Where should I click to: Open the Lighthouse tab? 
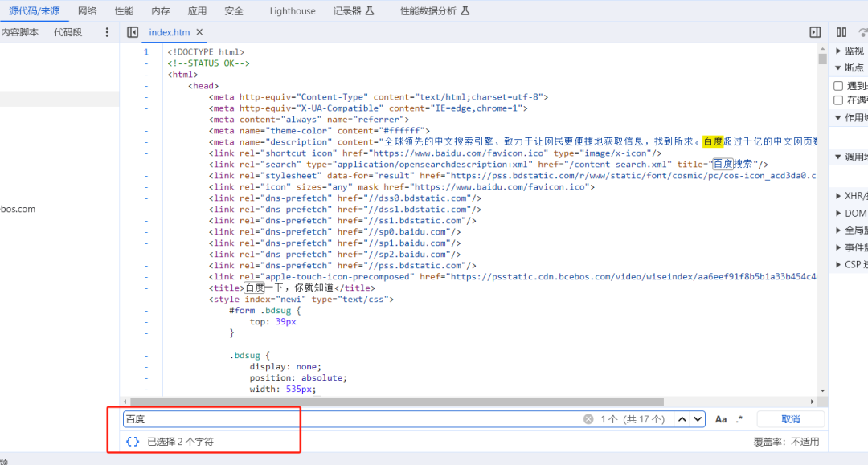293,11
